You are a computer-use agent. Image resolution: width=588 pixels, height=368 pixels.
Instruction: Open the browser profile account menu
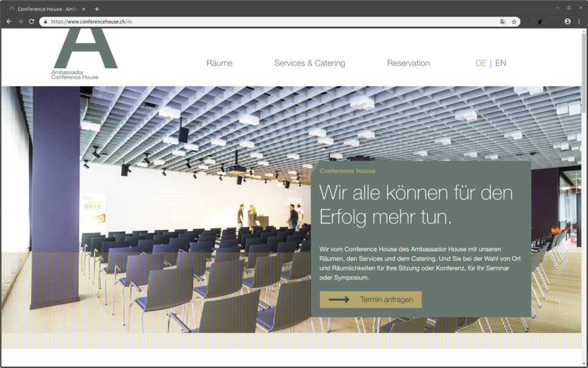point(568,22)
